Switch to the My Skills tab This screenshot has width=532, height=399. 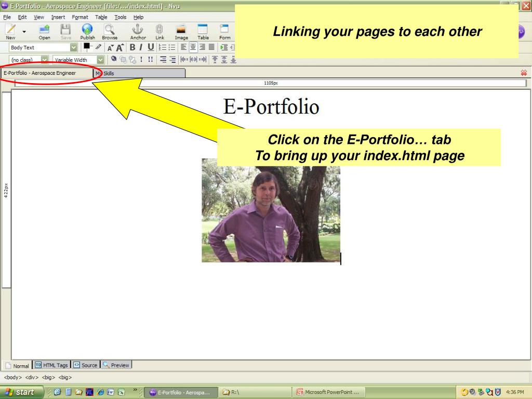(x=139, y=73)
